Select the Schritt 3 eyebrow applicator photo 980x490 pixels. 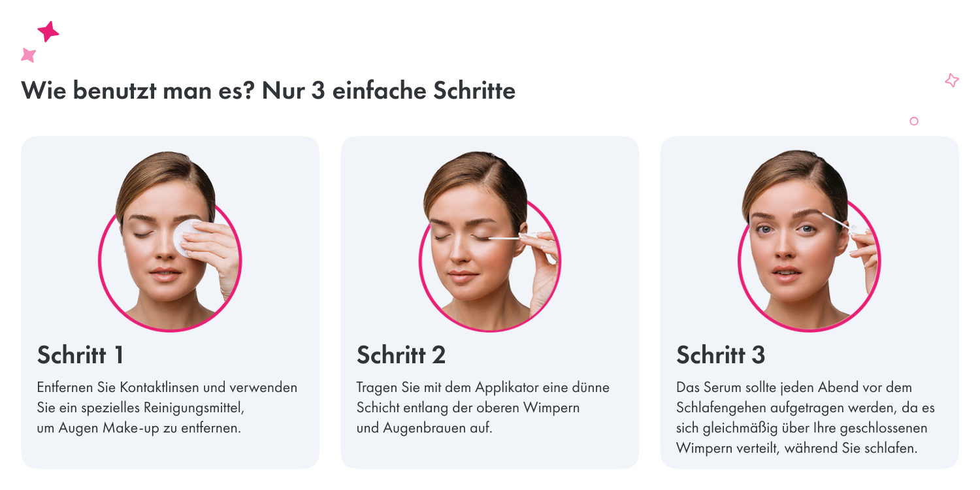point(809,241)
